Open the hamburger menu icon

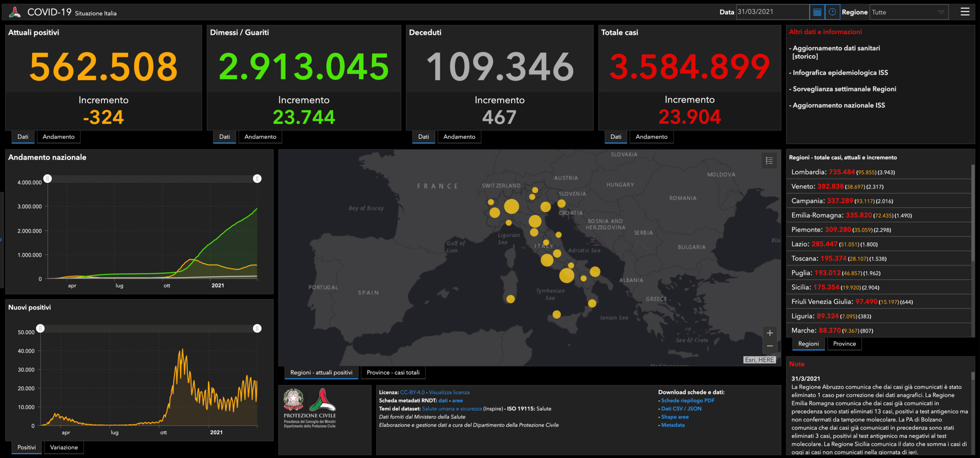[x=965, y=12]
